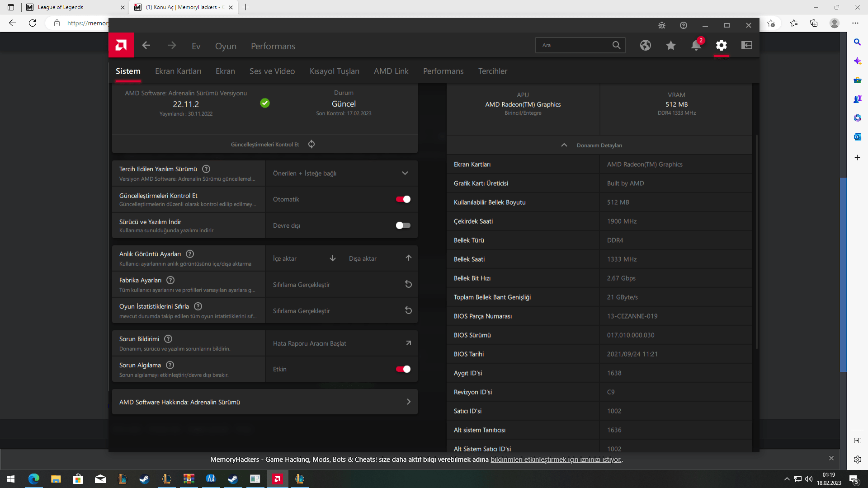Disable the Sorun Algılama switch
Viewport: 868px width, 488px height.
tap(403, 369)
